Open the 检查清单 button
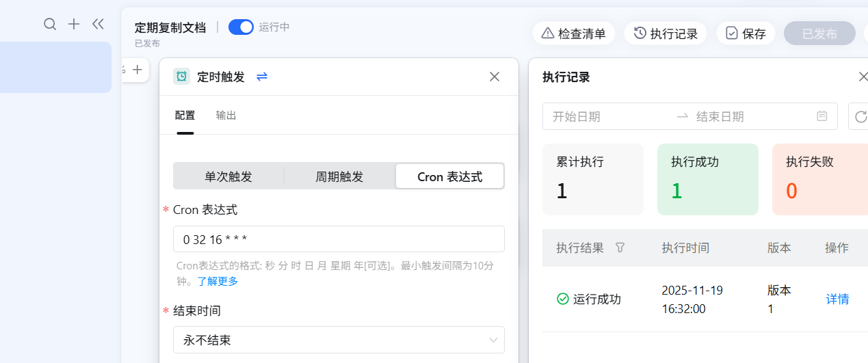Image resolution: width=868 pixels, height=363 pixels. click(x=573, y=33)
